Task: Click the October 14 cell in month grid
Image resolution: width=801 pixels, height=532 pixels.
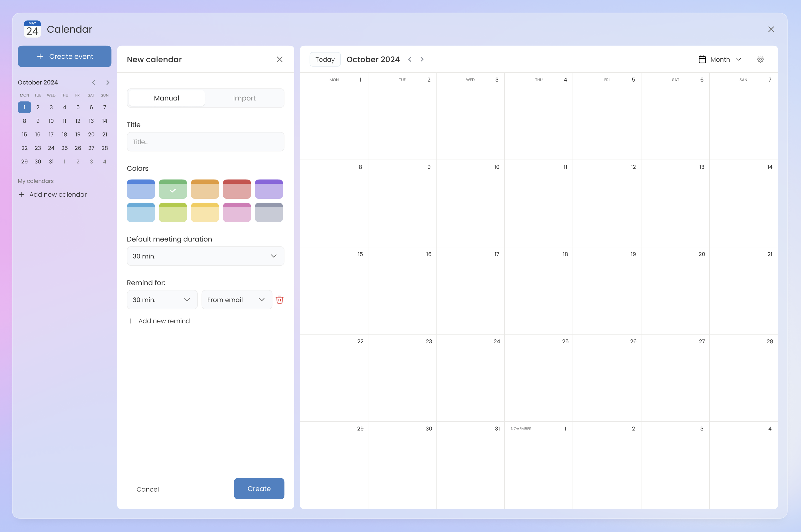Action: pyautogui.click(x=743, y=204)
